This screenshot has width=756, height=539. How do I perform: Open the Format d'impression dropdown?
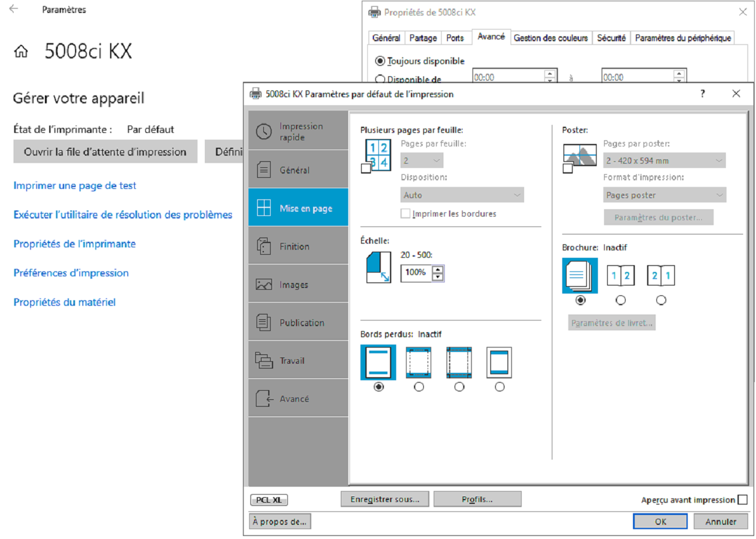[x=664, y=195]
